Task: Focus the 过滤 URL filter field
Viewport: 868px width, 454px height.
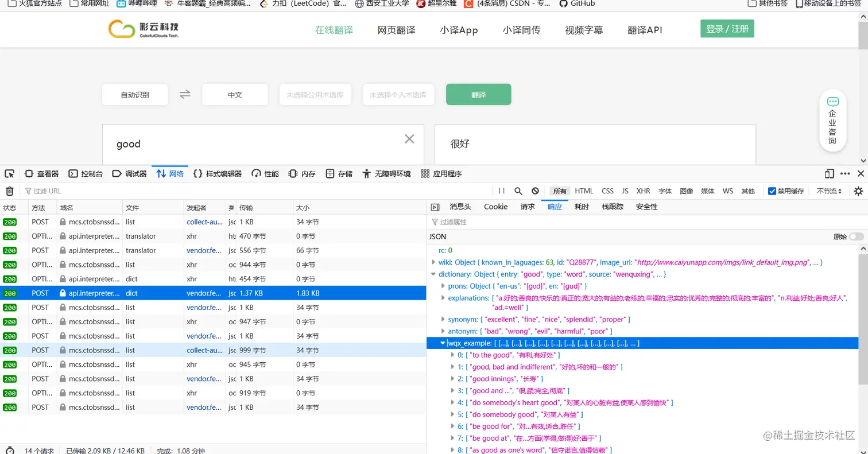Action: [x=255, y=191]
